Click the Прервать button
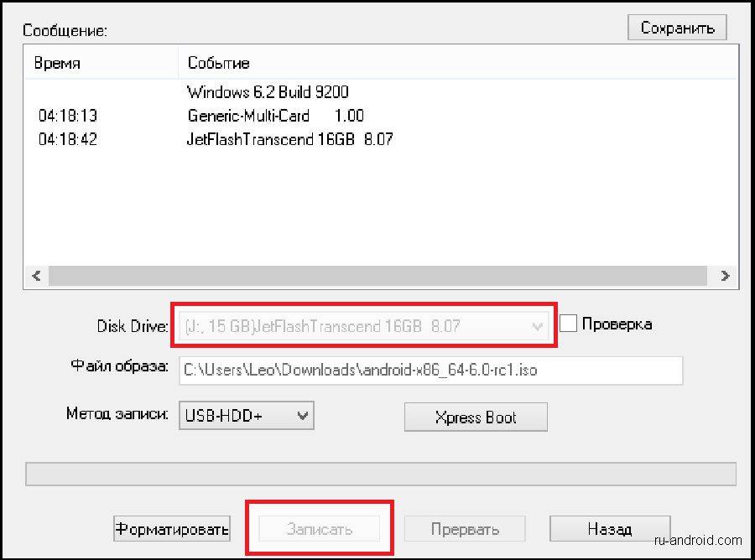The width and height of the screenshot is (755, 560). [x=465, y=529]
